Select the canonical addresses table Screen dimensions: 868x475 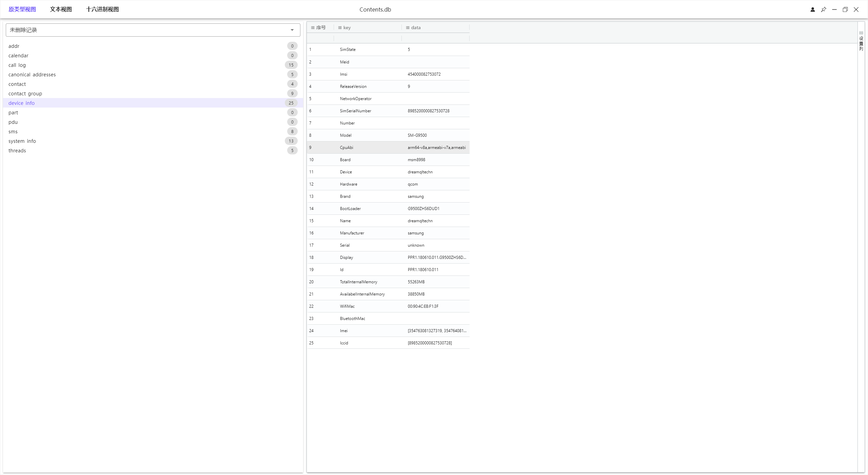[32, 75]
